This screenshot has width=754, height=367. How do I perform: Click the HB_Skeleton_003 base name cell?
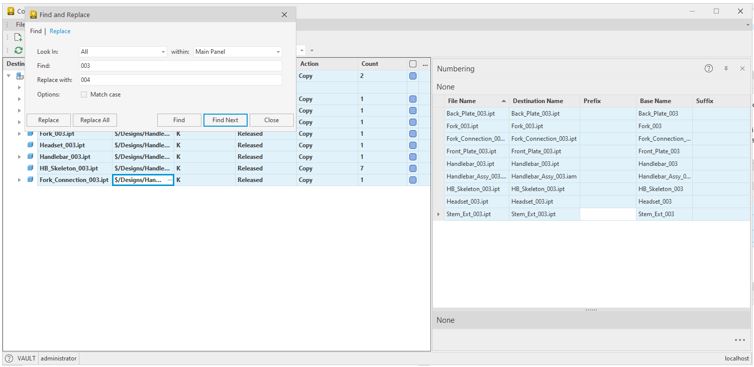pos(664,189)
